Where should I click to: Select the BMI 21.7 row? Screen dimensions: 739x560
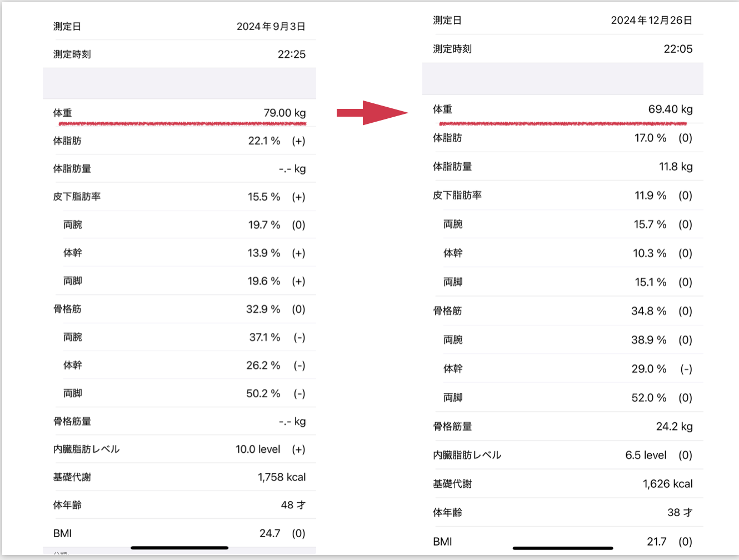click(x=563, y=541)
